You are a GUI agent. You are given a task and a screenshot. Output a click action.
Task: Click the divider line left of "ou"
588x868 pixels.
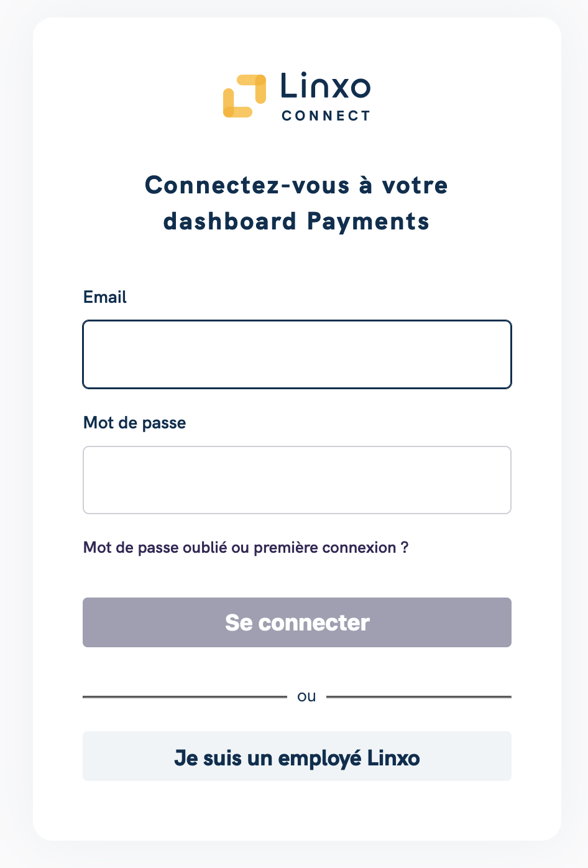click(185, 697)
